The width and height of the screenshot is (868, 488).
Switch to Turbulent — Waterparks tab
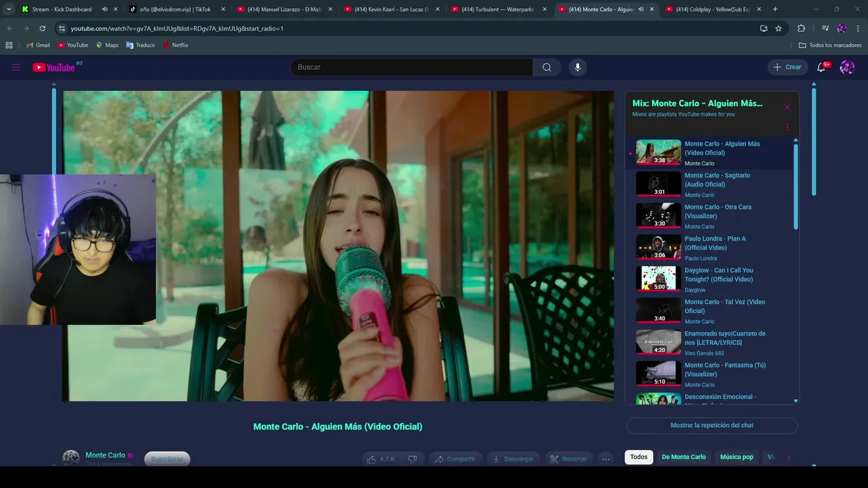498,9
